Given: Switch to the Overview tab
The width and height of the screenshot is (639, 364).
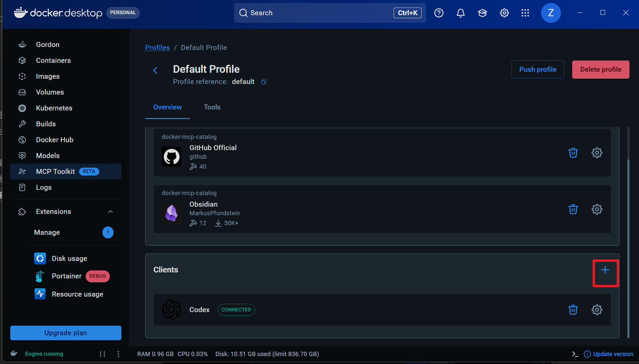Looking at the screenshot, I should (x=167, y=107).
